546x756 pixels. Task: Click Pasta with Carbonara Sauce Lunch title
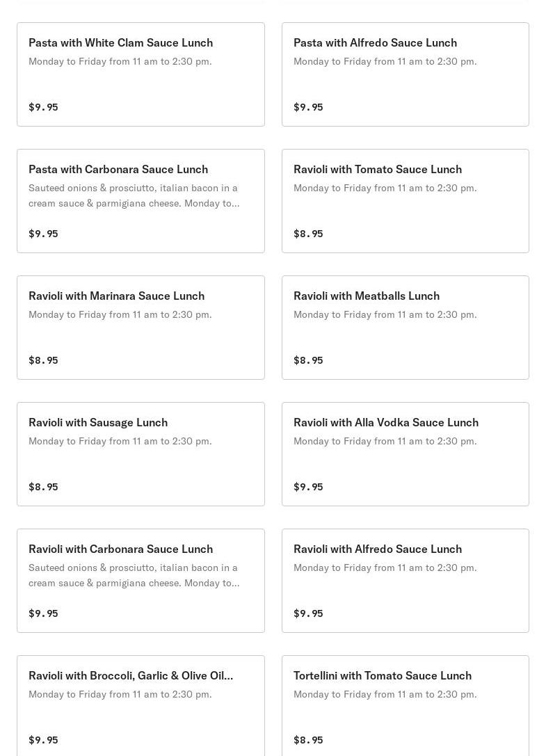118,169
